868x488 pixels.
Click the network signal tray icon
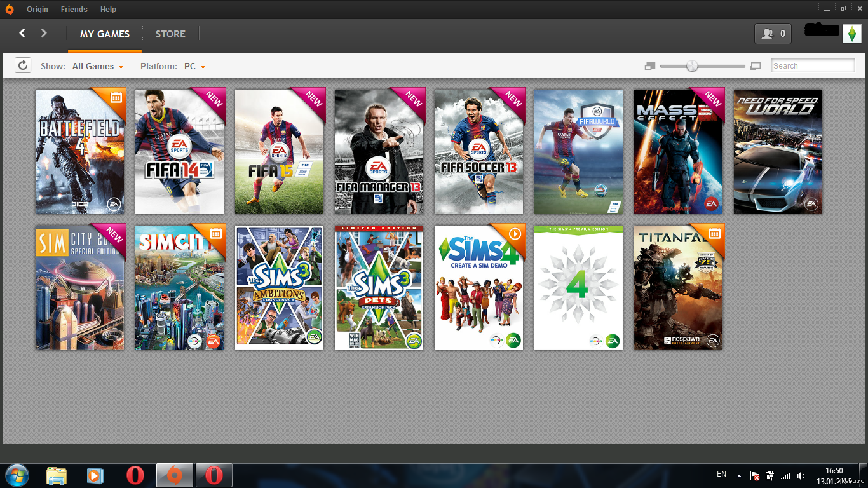785,475
